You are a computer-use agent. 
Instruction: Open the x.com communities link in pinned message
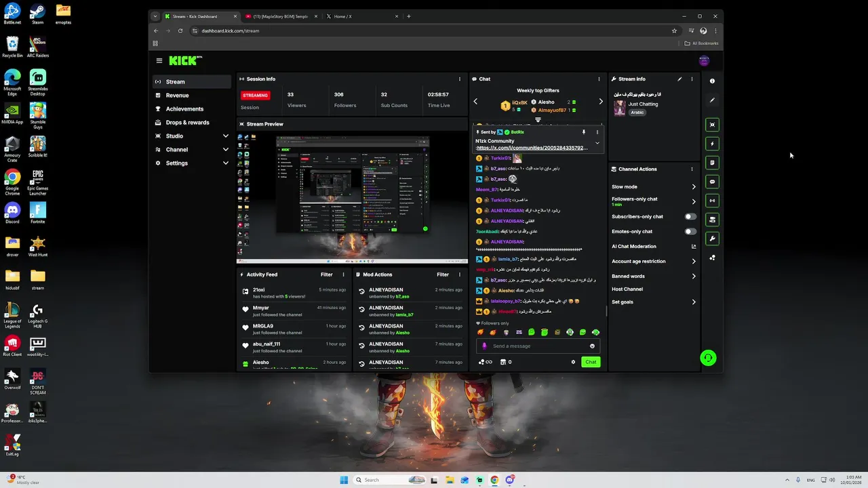pyautogui.click(x=532, y=148)
